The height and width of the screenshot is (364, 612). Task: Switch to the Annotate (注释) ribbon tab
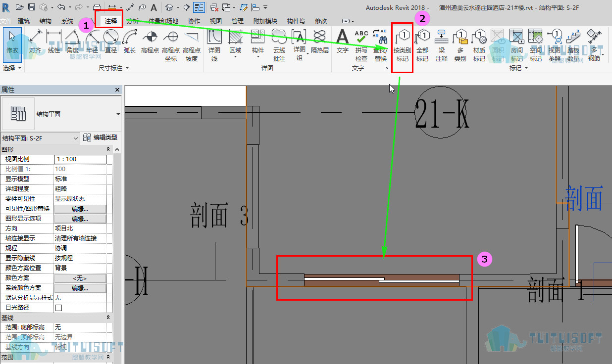click(x=110, y=21)
